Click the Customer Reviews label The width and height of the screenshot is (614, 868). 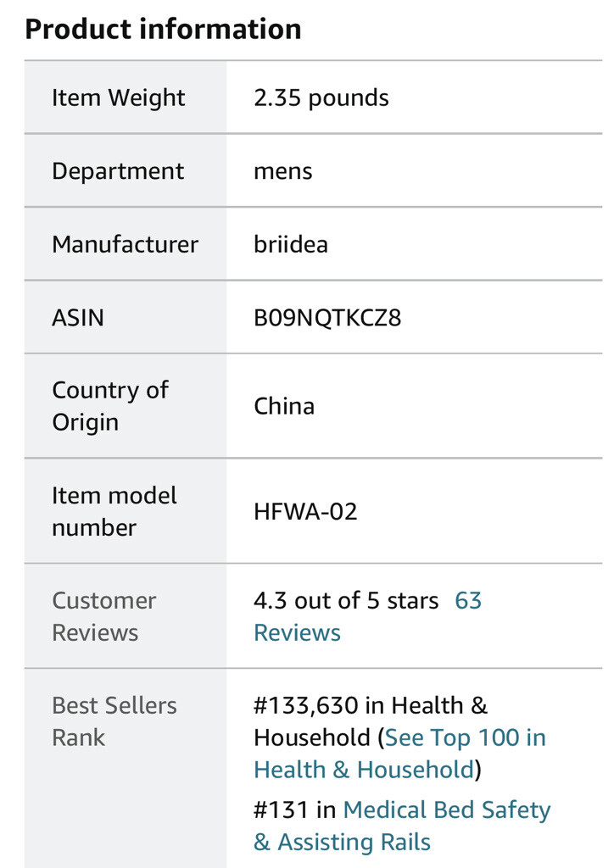click(104, 617)
